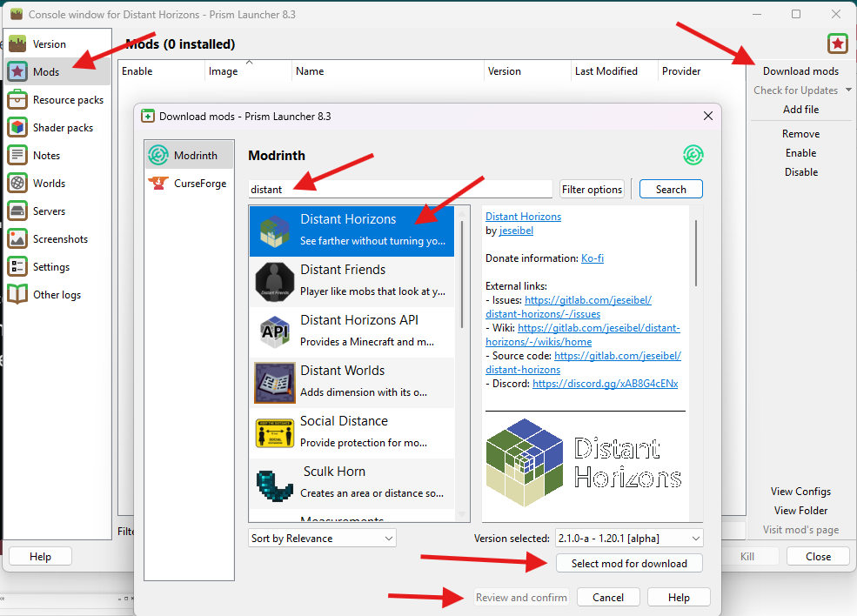857x616 pixels.
Task: Open the Version selected dropdown
Action: point(628,539)
